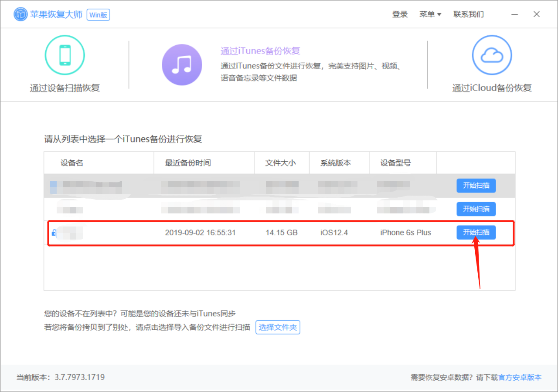
Task: Click the lock icon on the iPhone 6s Plus row
Action: [x=54, y=233]
